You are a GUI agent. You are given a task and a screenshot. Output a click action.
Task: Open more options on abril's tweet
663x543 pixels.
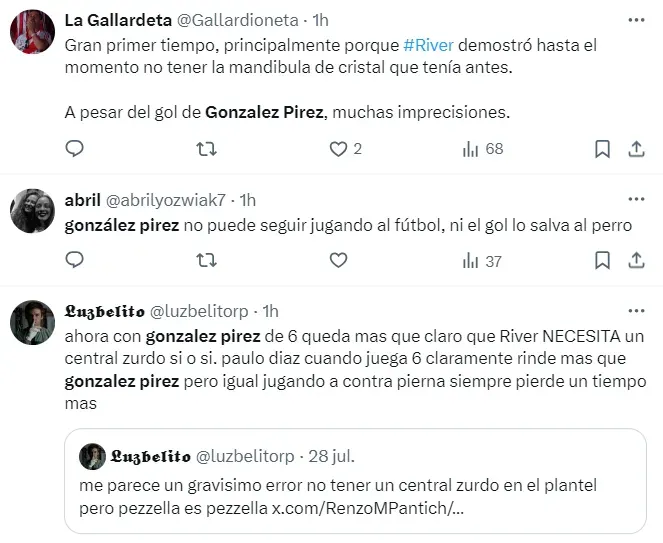click(x=636, y=198)
